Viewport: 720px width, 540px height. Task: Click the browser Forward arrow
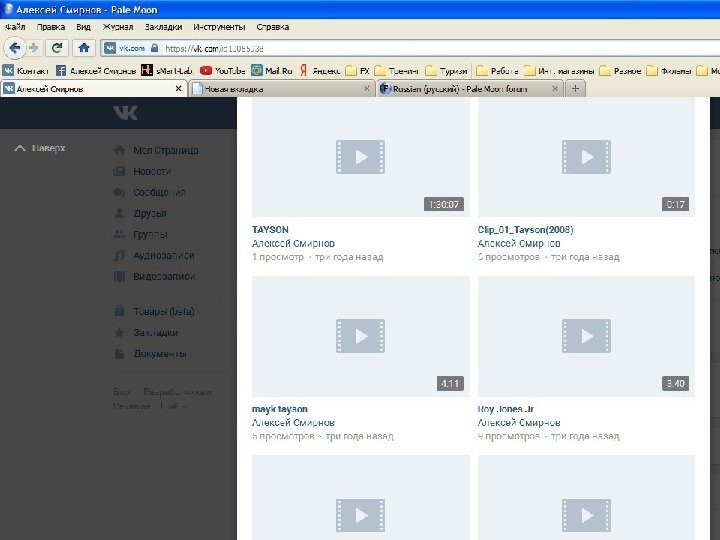[x=34, y=48]
